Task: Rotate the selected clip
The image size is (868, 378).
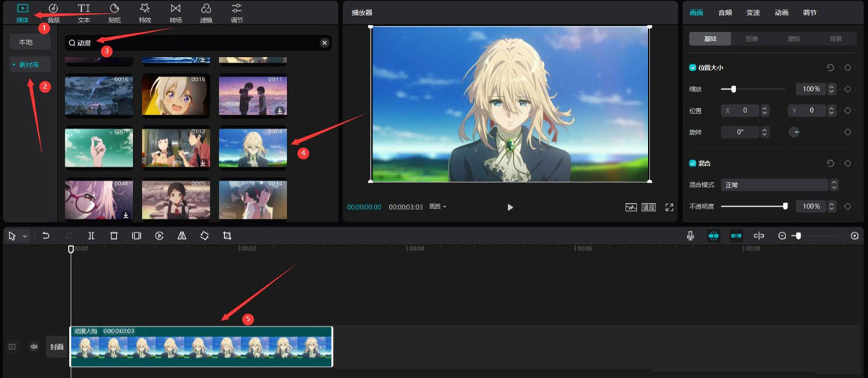Action: [x=205, y=236]
